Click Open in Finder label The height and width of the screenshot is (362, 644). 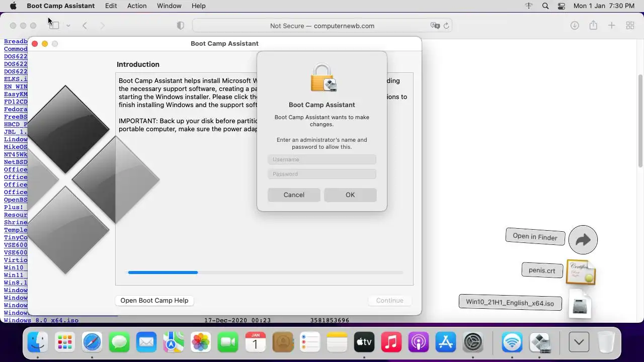pos(535,237)
